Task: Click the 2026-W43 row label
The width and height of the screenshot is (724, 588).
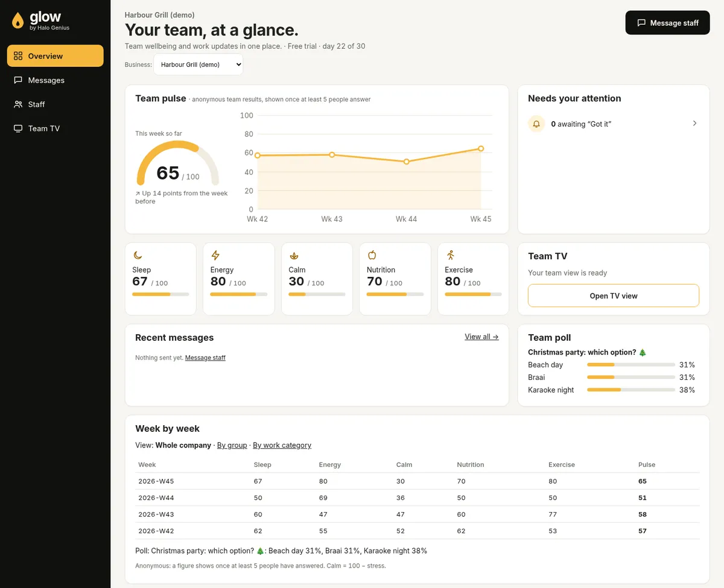Action: [156, 514]
